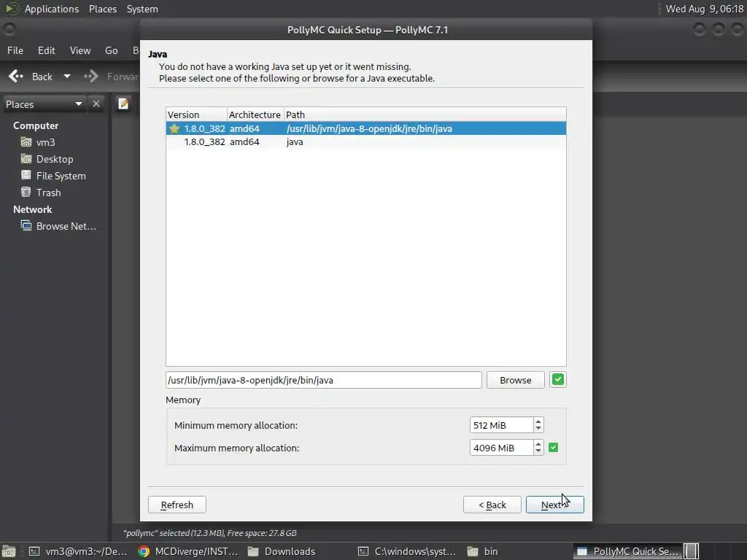Switch to MCDiverge Chrome window in taskbar

(187, 551)
